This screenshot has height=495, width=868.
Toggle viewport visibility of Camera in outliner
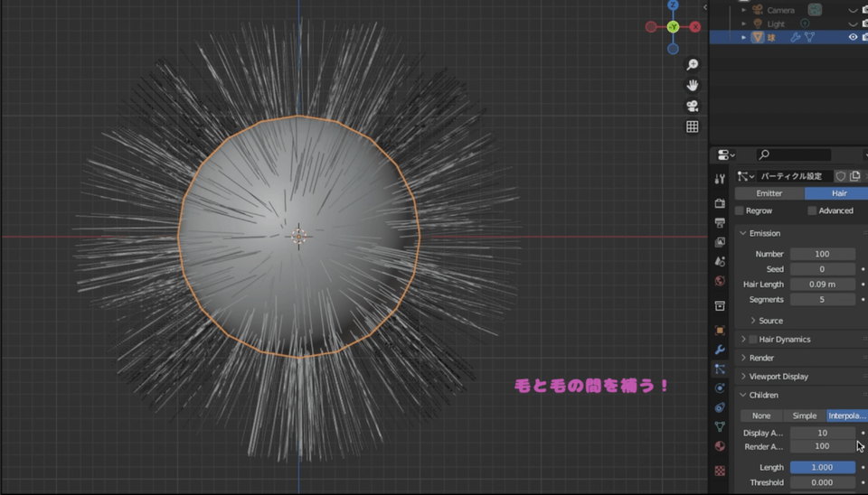point(853,10)
